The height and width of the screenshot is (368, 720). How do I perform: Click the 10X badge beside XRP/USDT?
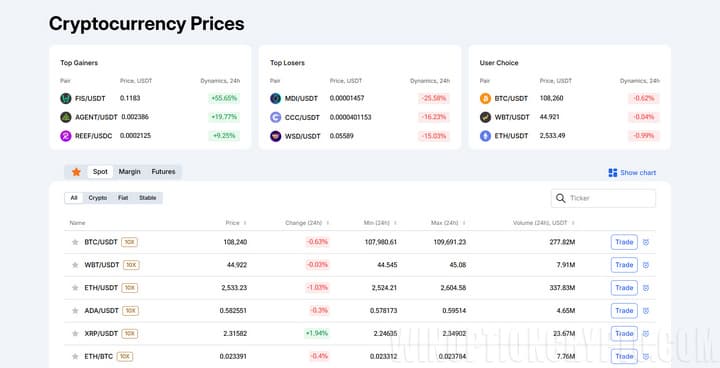tap(130, 334)
